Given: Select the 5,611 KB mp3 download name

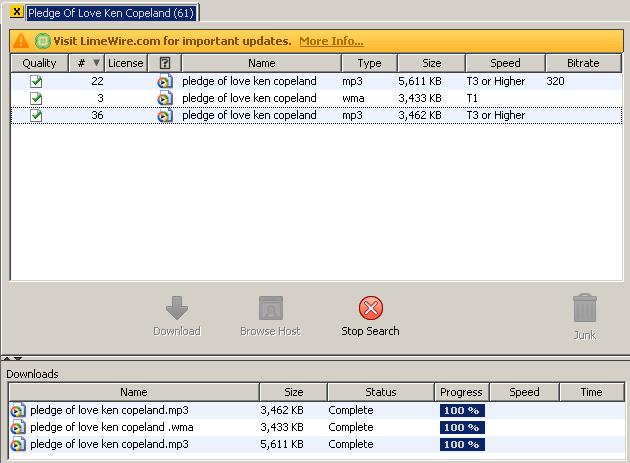Looking at the screenshot, I should pos(109,445).
